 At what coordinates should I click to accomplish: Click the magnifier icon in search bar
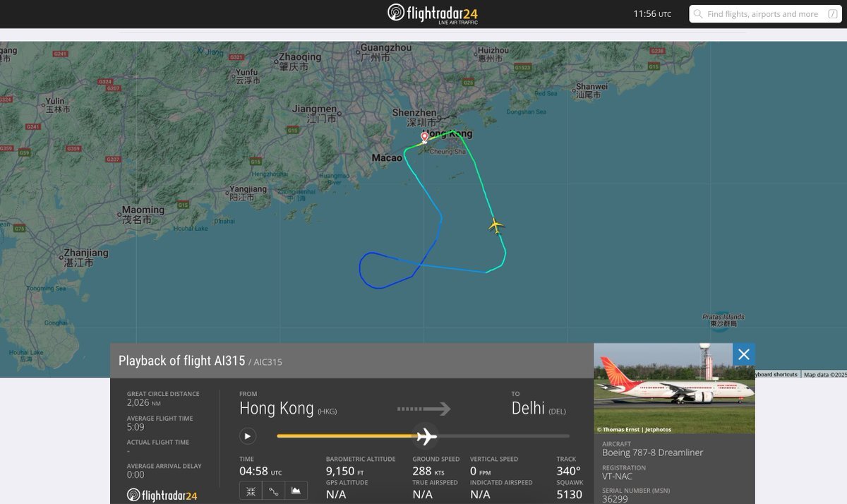[698, 14]
